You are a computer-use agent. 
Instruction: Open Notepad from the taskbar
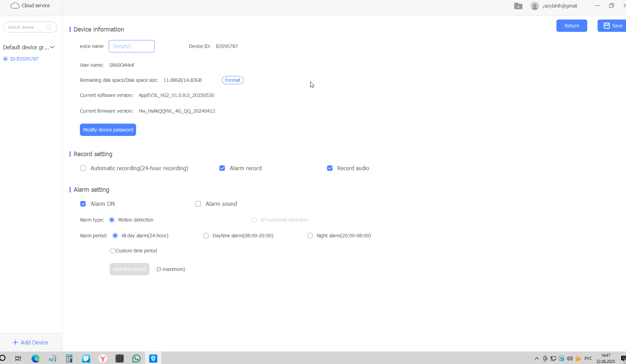click(52, 359)
